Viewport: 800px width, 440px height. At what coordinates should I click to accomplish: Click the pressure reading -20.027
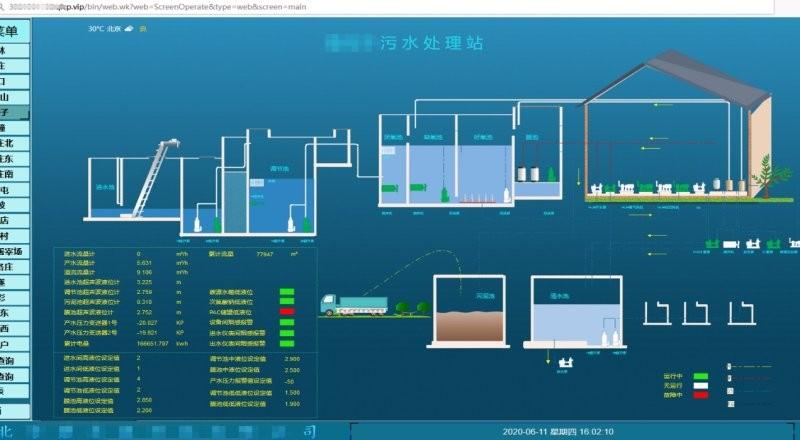[147, 323]
